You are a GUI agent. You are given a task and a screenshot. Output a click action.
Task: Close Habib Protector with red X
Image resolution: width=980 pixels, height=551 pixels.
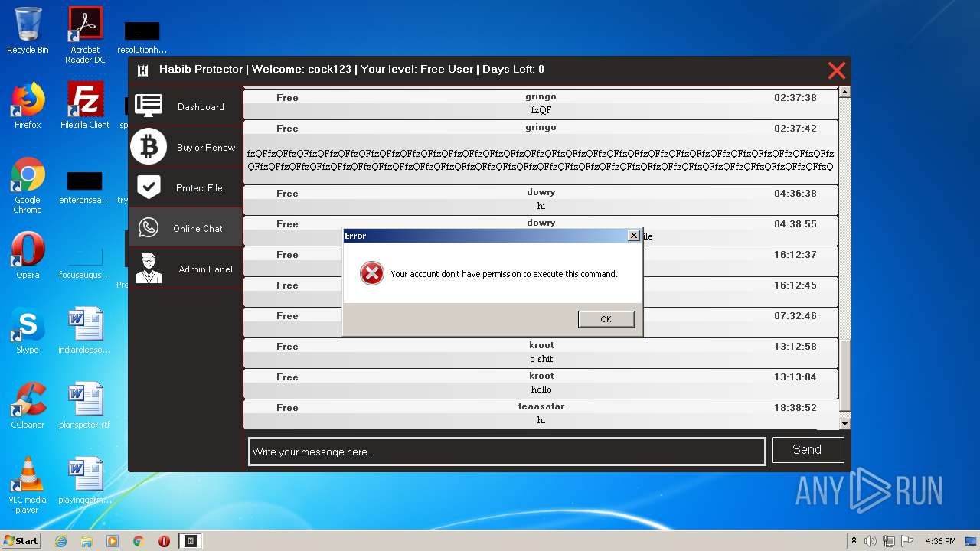tap(837, 70)
